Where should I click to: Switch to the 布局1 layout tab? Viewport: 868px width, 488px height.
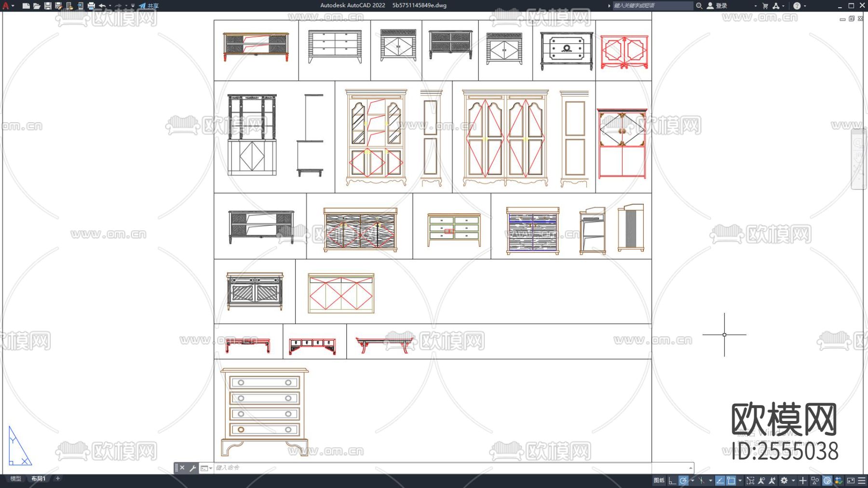pyautogui.click(x=39, y=479)
